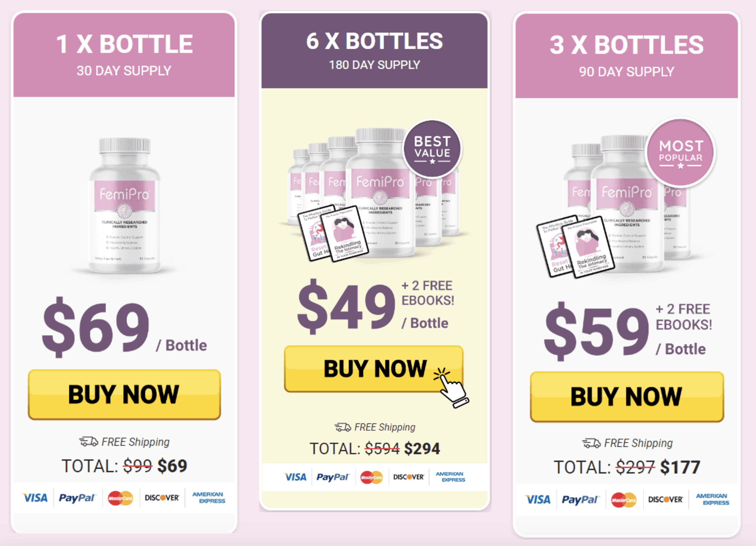Click the Most Popular badge

[680, 153]
